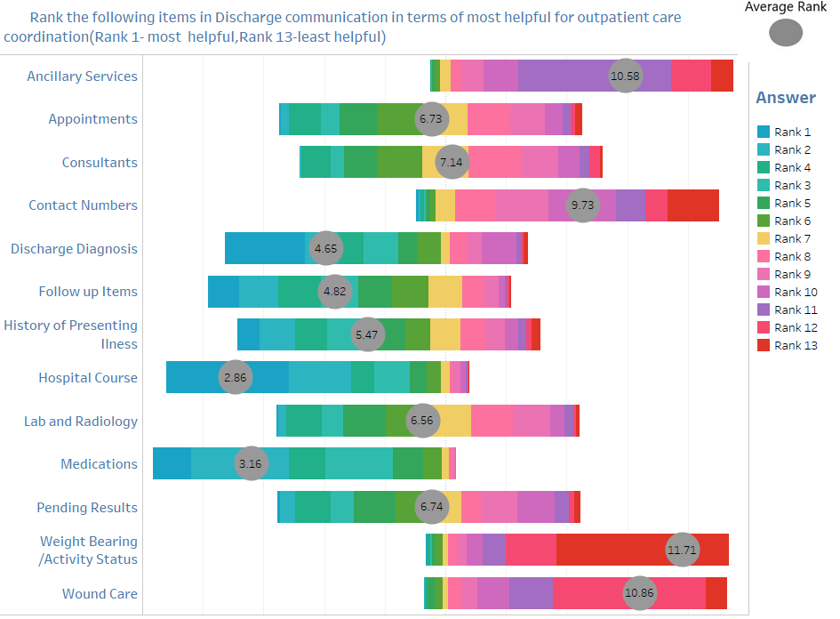Click the Rank 7 yellow legend swatch

coord(764,238)
